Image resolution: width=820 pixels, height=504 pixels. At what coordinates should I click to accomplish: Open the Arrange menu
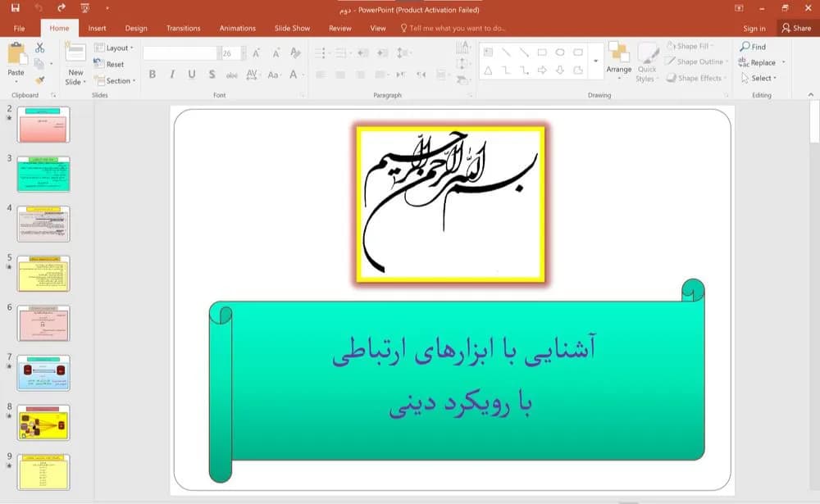[619, 61]
